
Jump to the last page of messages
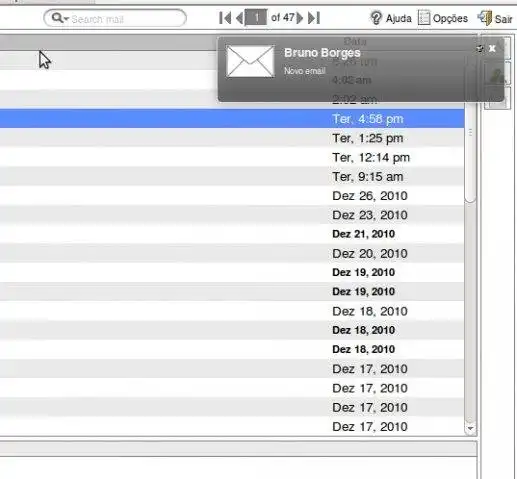point(314,18)
